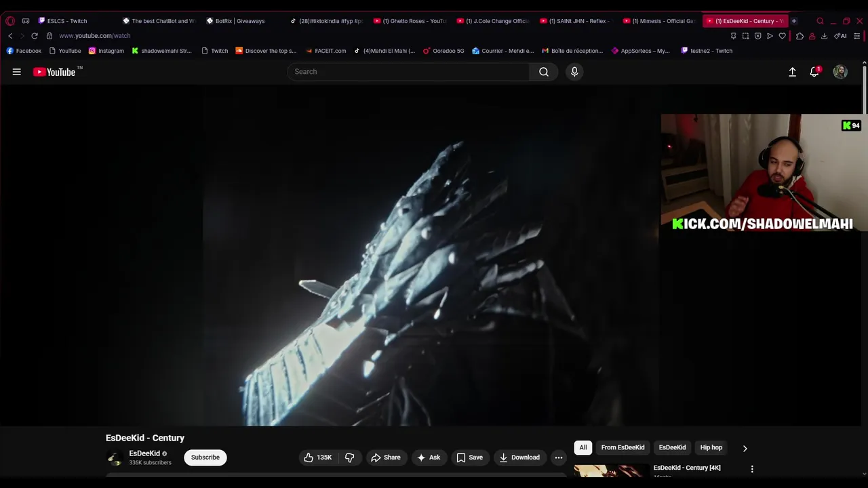Select the EsDeeKid topic chip

click(x=672, y=447)
